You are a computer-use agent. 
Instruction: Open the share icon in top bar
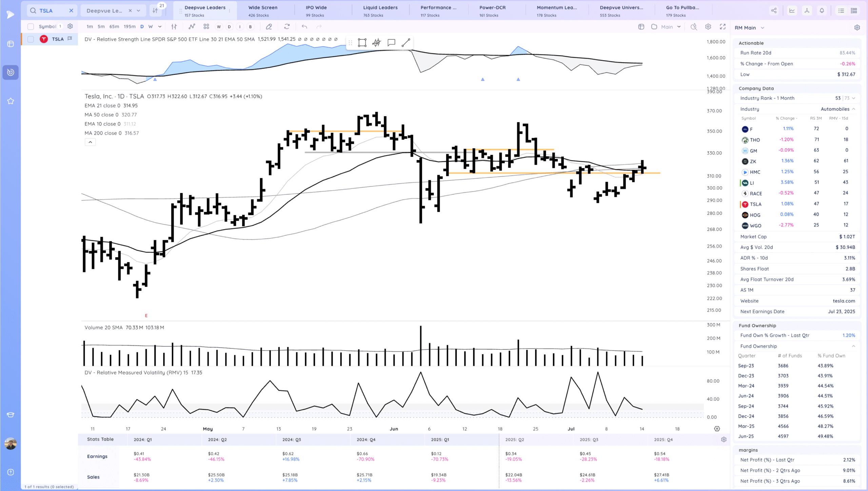point(774,11)
